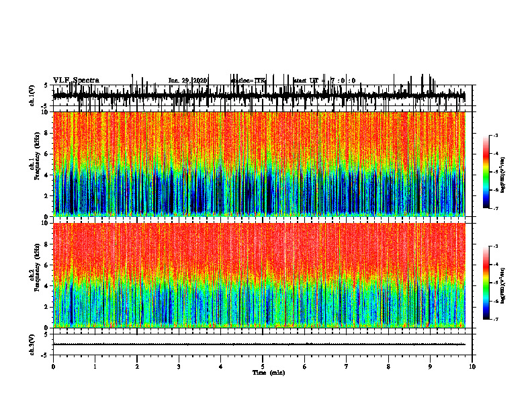Select the "Jan. 29, 2020" date label
The width and height of the screenshot is (532, 411).
(187, 81)
